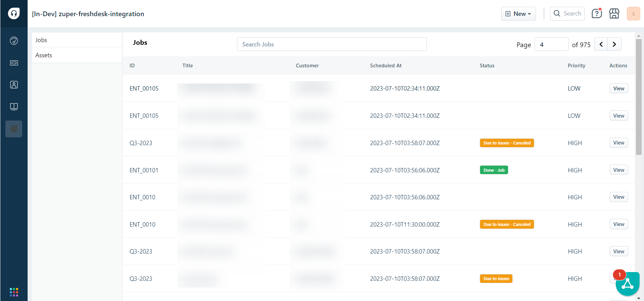Click the user profile avatar

click(x=633, y=14)
